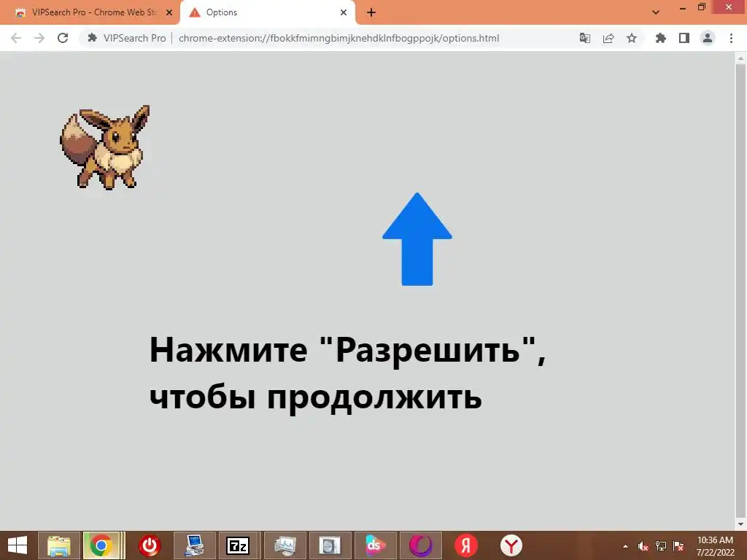Open the computer network taskbar app
This screenshot has height=560, width=747.
click(x=194, y=545)
